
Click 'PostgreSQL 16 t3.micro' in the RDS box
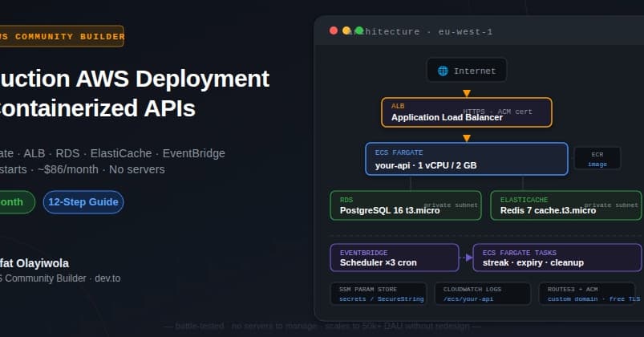[x=390, y=210]
